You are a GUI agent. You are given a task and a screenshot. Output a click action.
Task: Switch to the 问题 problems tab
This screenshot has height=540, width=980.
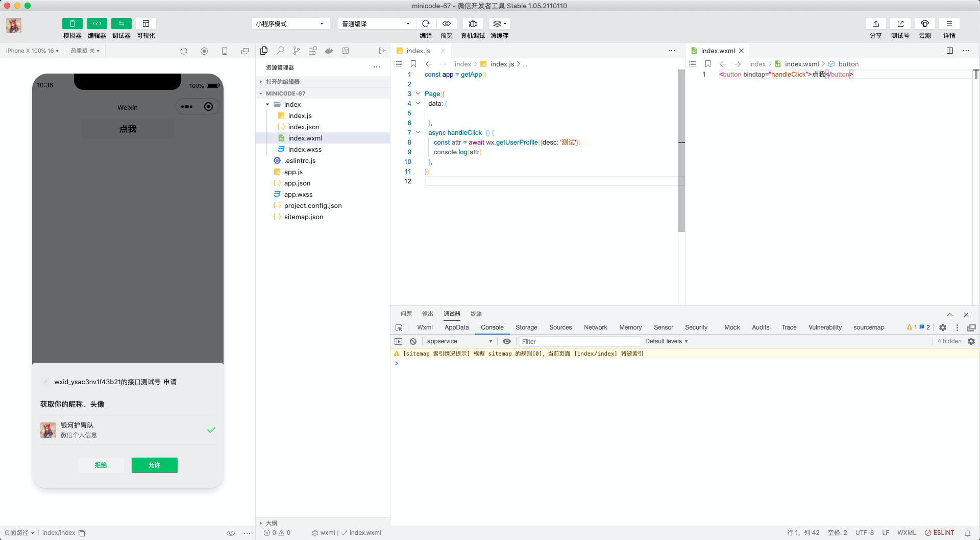pos(406,314)
